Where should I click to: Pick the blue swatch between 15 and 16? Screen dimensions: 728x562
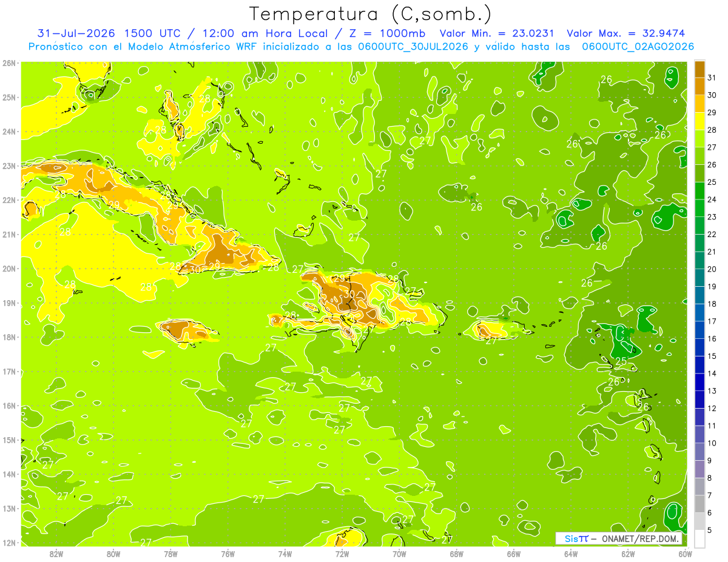pos(699,347)
